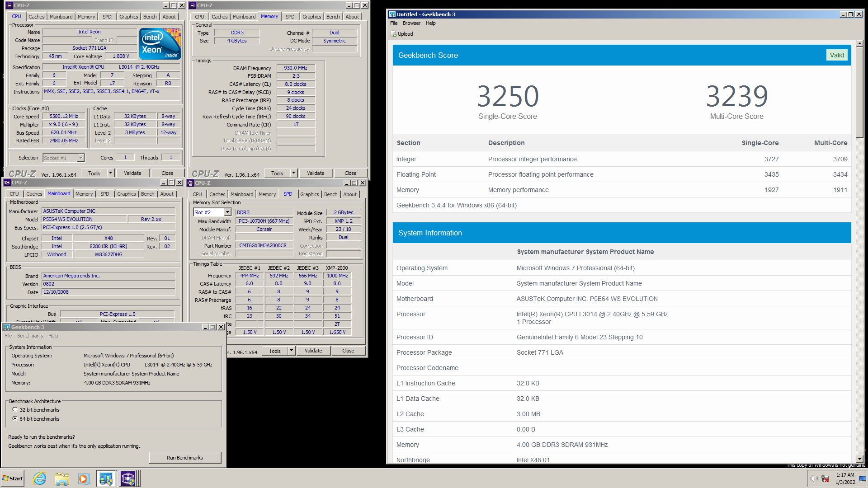Select 64-bit benchmarks radio button
This screenshot has width=868, height=488.
tap(15, 418)
